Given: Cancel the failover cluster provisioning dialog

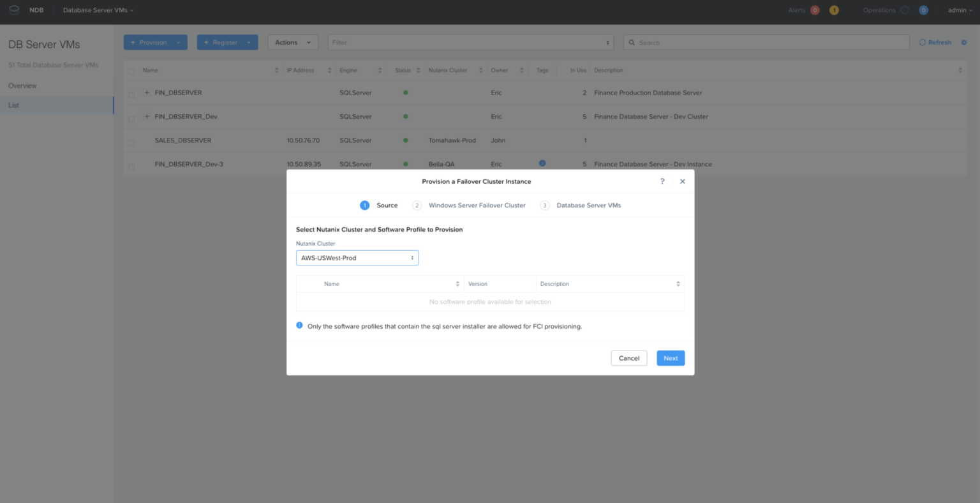Looking at the screenshot, I should click(x=628, y=358).
